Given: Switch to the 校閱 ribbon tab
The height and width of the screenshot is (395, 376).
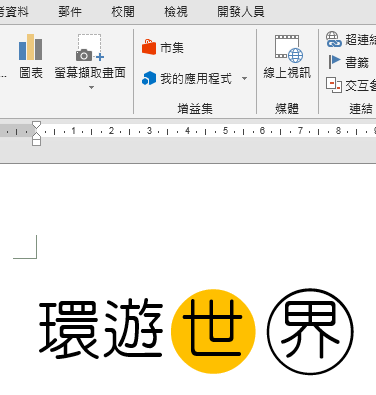Looking at the screenshot, I should pos(123,12).
